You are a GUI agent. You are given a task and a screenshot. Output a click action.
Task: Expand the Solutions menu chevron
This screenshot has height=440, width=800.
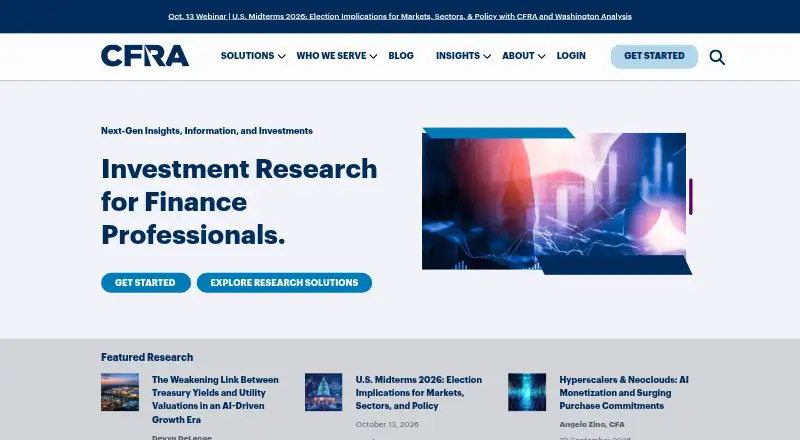coord(282,57)
